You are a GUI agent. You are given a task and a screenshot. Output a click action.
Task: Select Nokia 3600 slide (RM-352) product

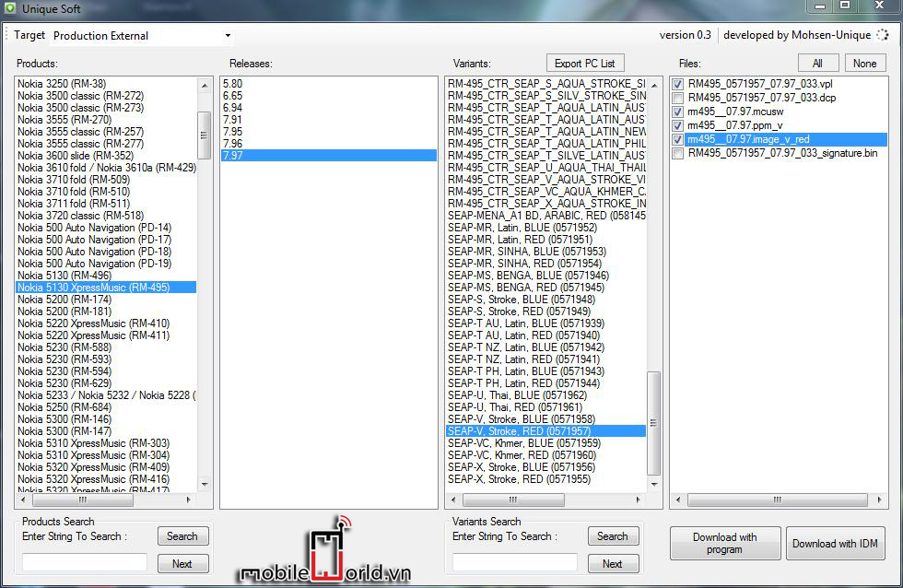pos(106,156)
